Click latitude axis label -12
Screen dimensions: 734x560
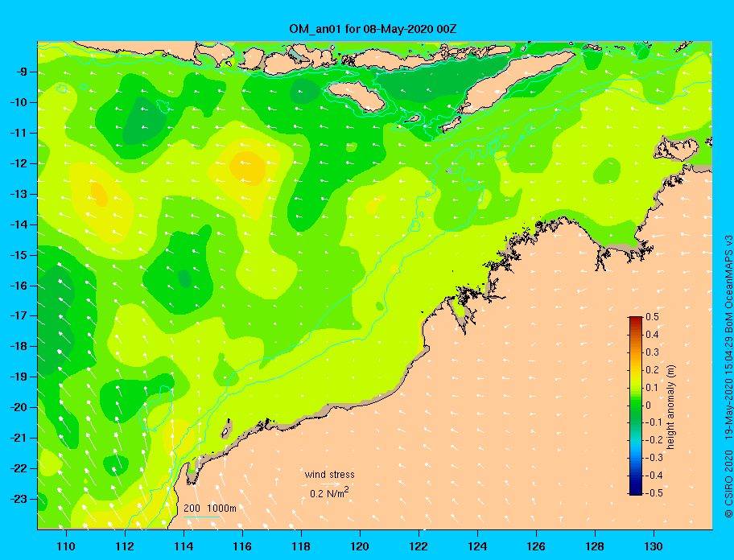[19, 164]
